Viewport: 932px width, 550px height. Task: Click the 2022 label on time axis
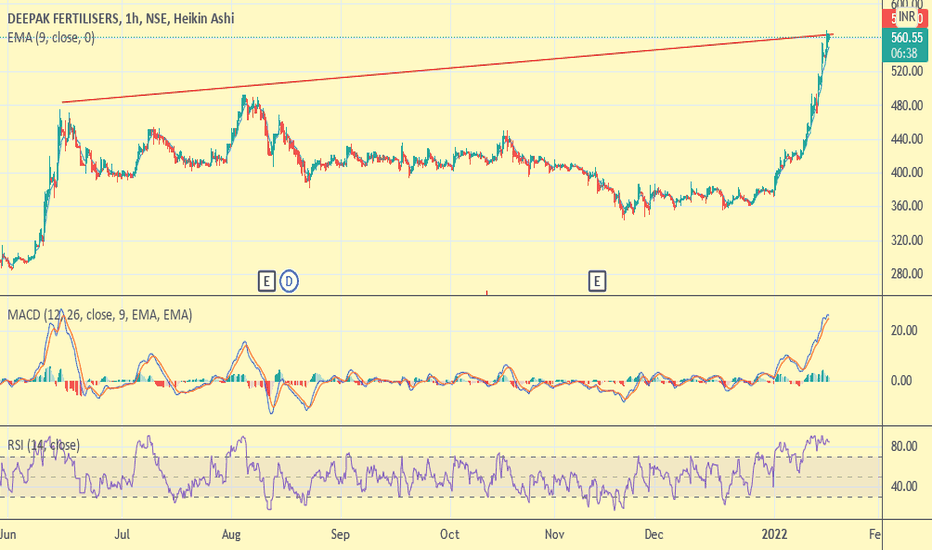(x=774, y=534)
